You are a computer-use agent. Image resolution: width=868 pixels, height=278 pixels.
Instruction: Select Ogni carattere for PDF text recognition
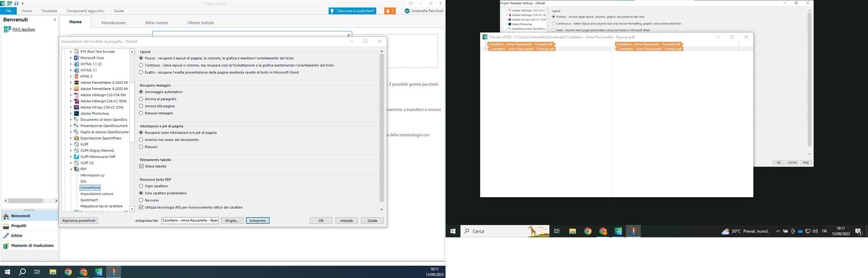pos(141,186)
